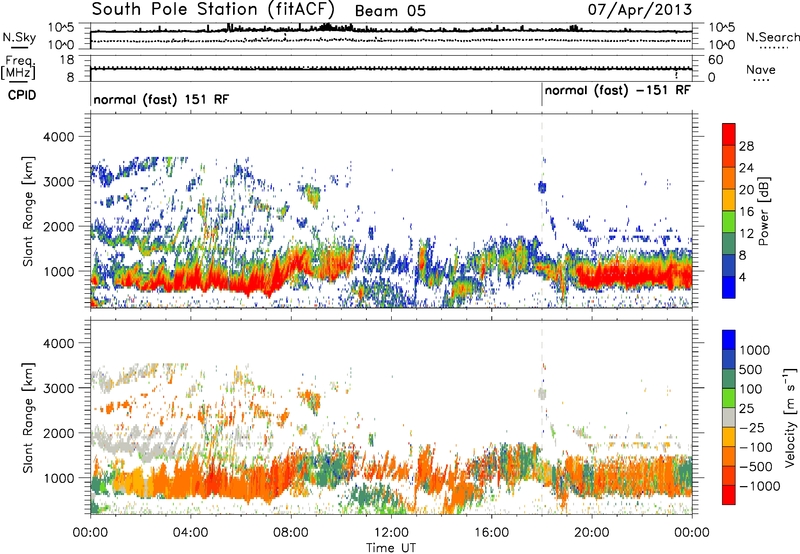Pick the orange Power segment between 20 and 24
The width and height of the screenshot is (800, 554).
[729, 179]
